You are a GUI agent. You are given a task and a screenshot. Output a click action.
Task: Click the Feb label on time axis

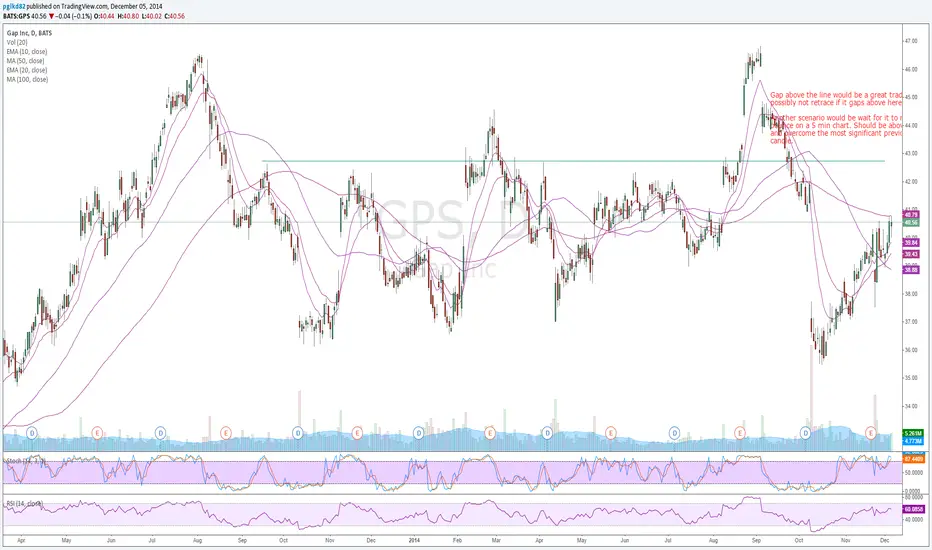coord(457,540)
